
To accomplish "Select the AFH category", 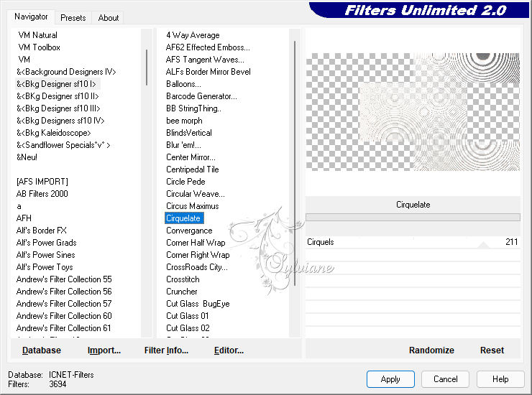I will tap(24, 218).
